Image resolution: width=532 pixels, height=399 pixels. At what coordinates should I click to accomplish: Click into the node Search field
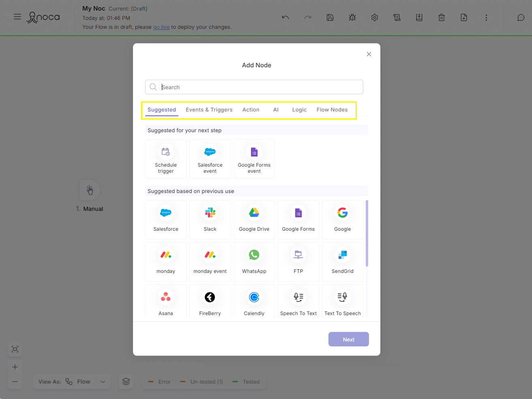[x=254, y=87]
